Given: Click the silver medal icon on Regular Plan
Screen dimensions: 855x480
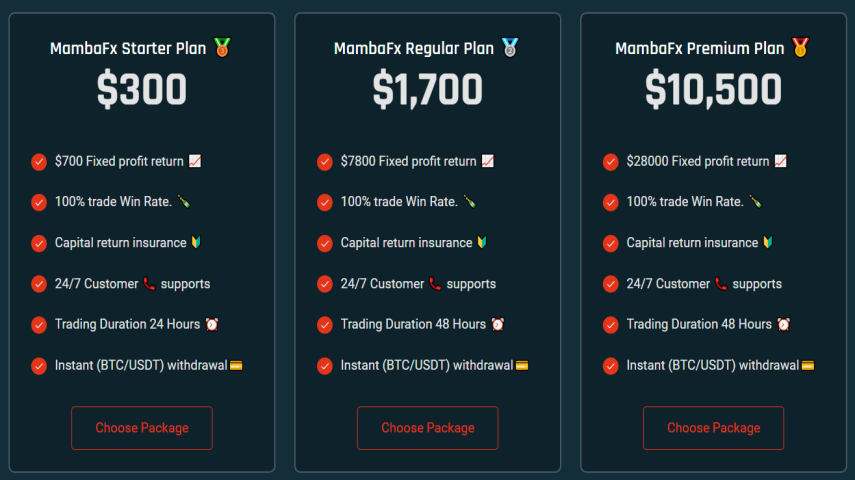Looking at the screenshot, I should click(510, 47).
